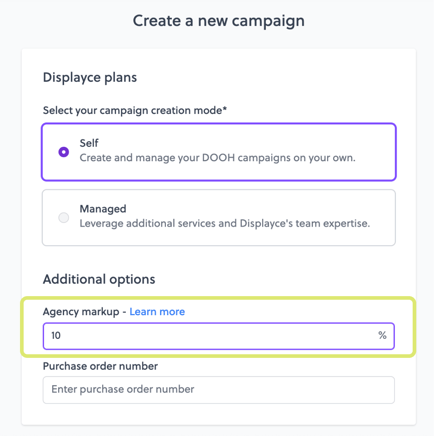Click into the Agency markup field
The image size is (434, 436).
(219, 336)
